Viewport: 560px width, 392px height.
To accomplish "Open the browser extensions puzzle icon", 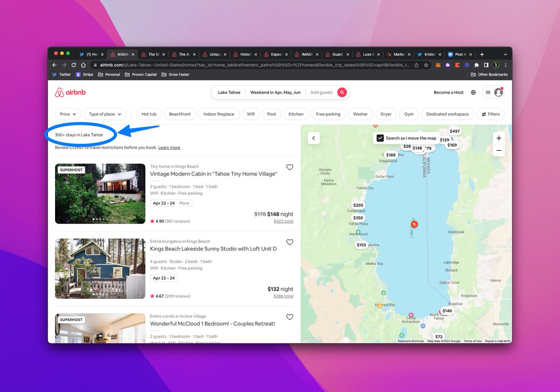I will click(476, 65).
